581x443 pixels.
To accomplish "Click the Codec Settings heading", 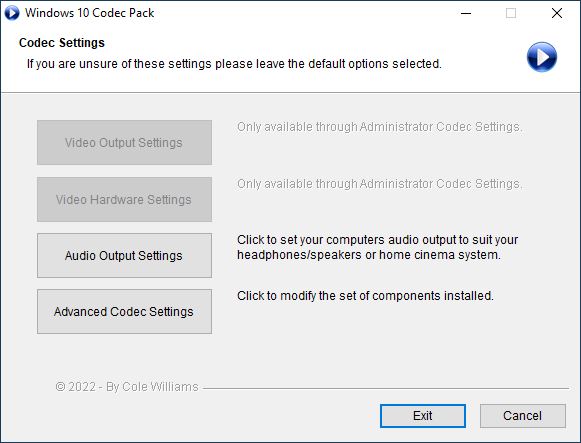I will (x=62, y=43).
